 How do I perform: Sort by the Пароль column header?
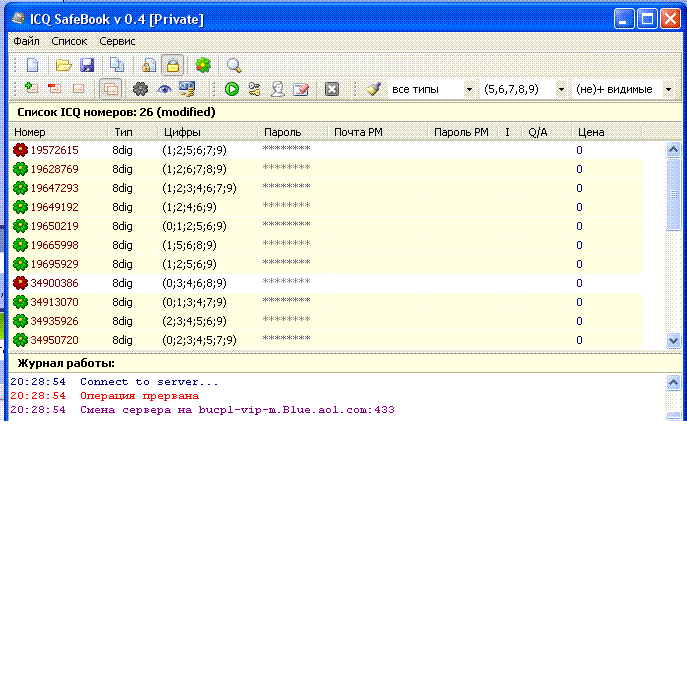tap(293, 132)
